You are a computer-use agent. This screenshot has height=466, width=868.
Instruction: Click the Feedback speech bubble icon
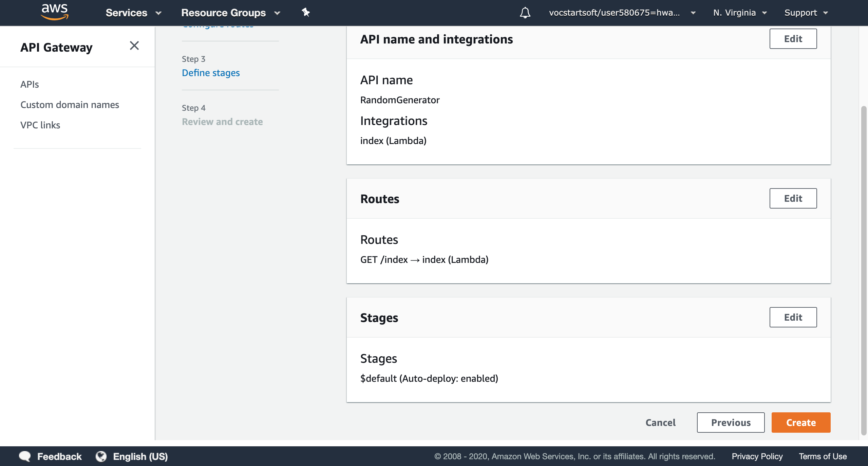click(x=25, y=456)
